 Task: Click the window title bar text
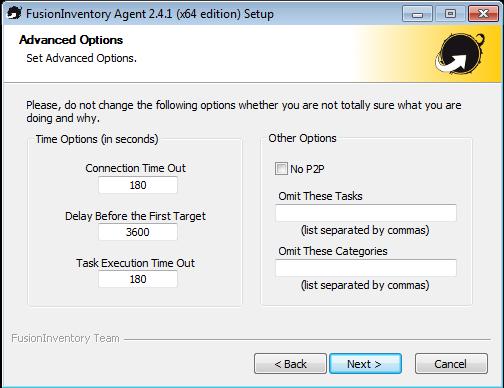pos(150,14)
